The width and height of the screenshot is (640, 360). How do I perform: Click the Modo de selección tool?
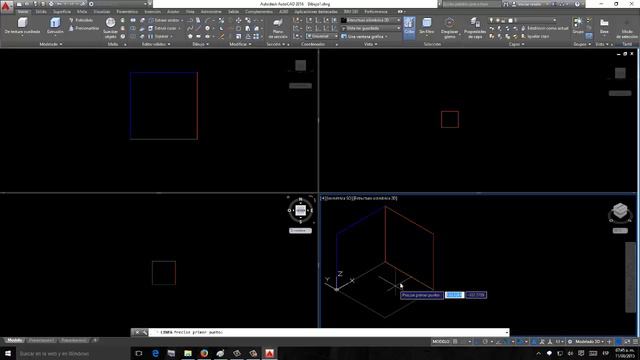(x=627, y=28)
